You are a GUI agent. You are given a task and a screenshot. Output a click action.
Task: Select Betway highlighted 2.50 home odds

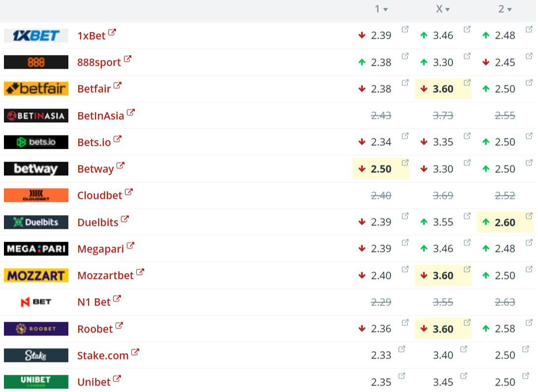[381, 169]
